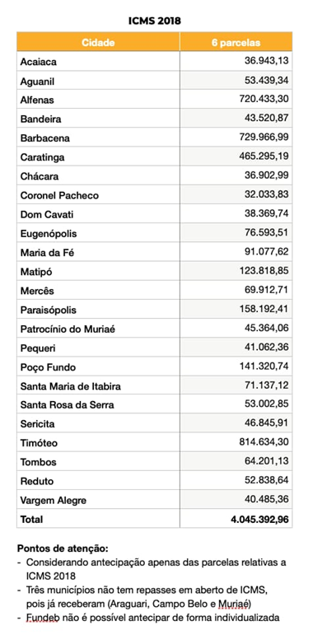
Task: Click the Tombos city cell
Action: click(98, 462)
